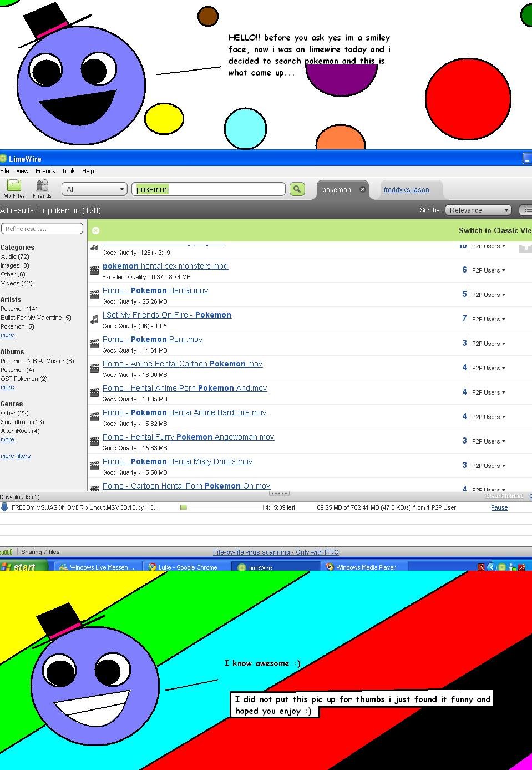
Task: Expand P2P Users for the 25.26 MB result
Action: pyautogui.click(x=488, y=295)
